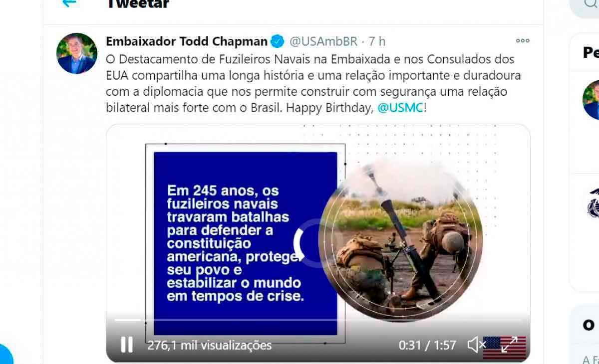Click the 0:31 / 1:57 time display

coord(427,345)
